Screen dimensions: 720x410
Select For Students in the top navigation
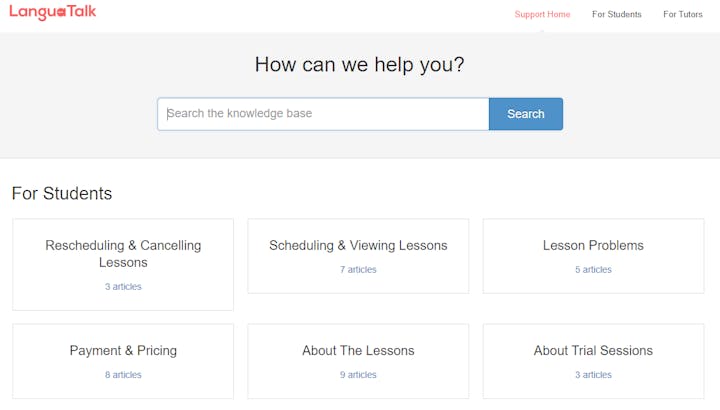(x=616, y=14)
